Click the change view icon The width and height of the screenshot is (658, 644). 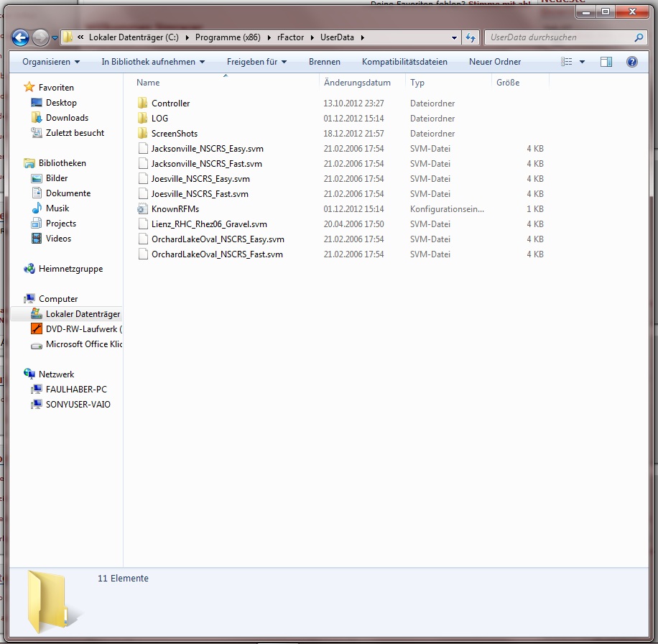point(567,62)
